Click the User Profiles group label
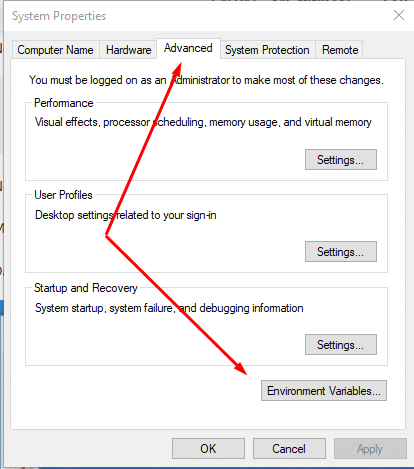 tap(63, 195)
